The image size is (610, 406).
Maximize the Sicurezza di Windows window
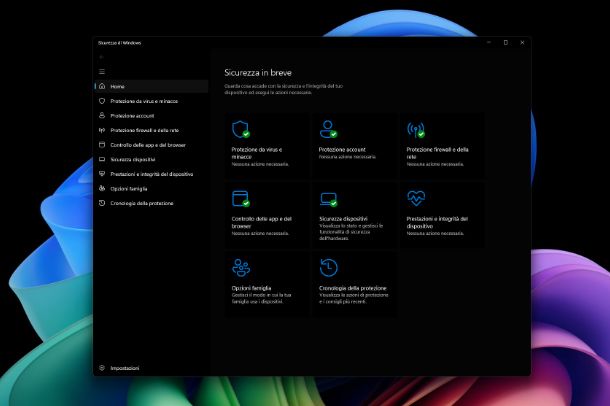click(506, 42)
